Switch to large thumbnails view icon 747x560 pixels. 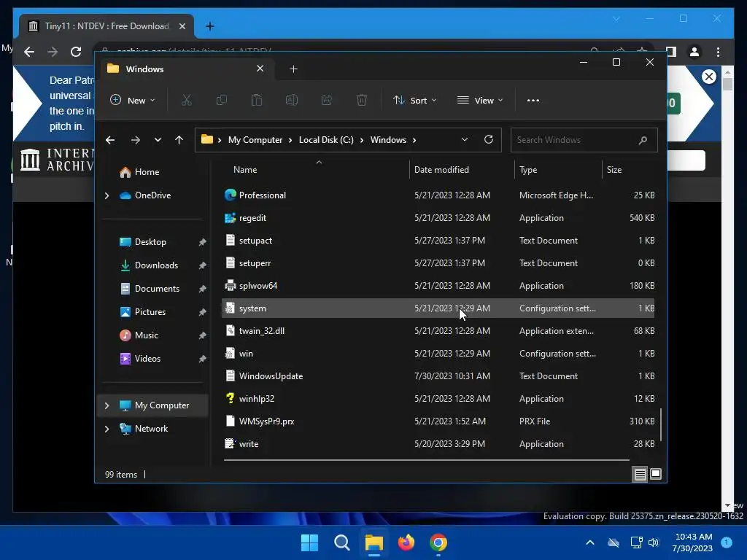656,474
